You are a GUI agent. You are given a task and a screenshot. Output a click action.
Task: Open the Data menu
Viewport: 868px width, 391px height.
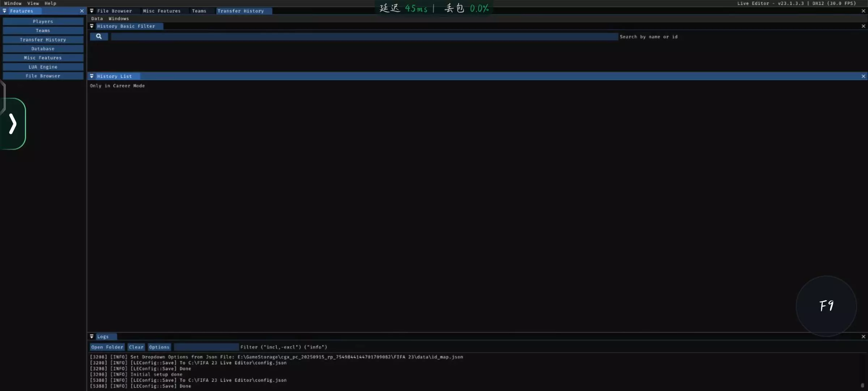tap(97, 18)
